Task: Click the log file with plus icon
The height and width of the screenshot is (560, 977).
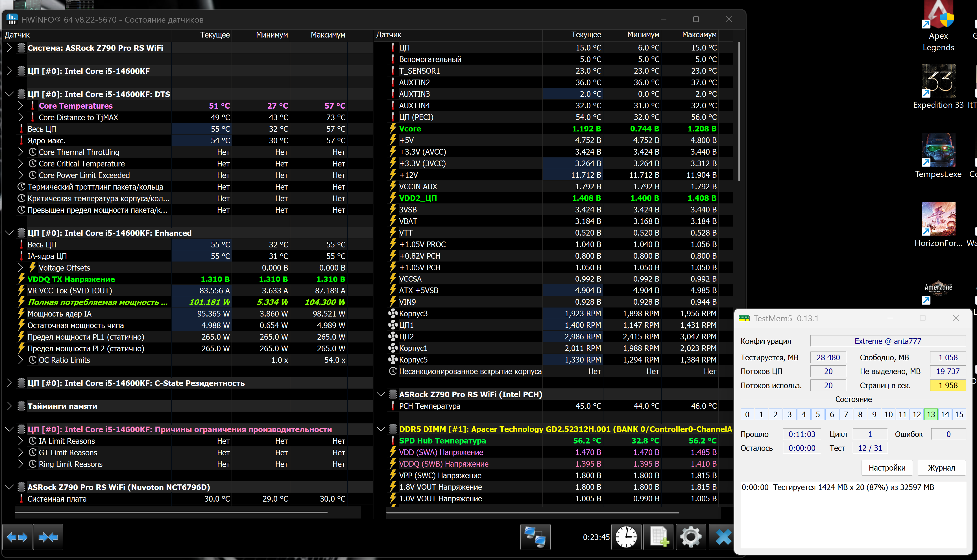Action: point(659,537)
